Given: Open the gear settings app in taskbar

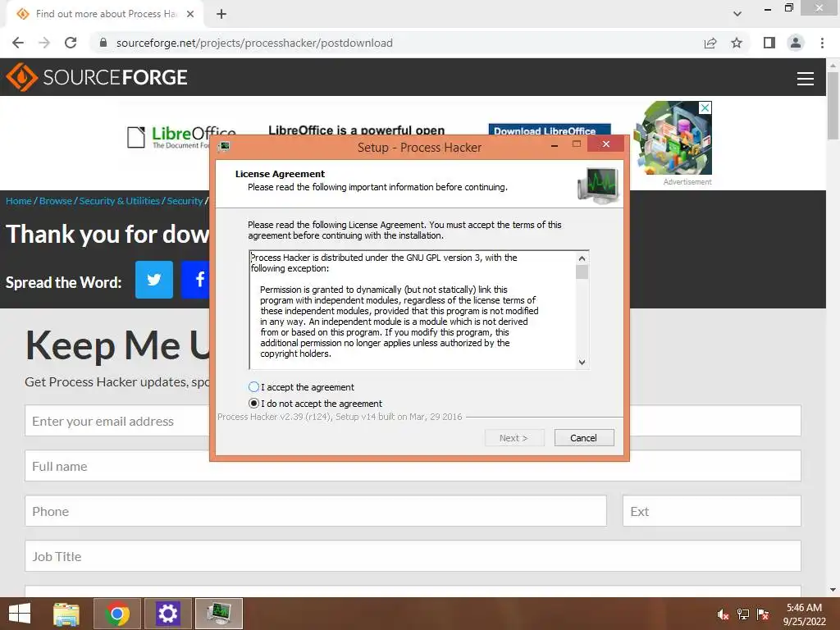Looking at the screenshot, I should pos(167,614).
